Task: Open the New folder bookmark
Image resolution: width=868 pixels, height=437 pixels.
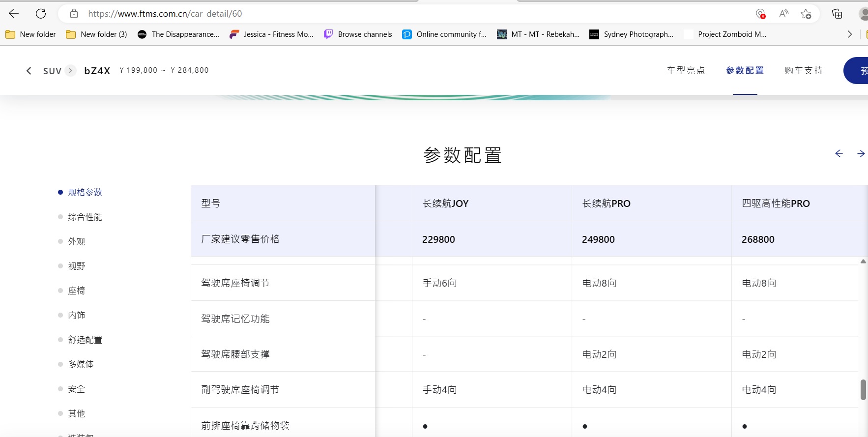Action: (30, 34)
